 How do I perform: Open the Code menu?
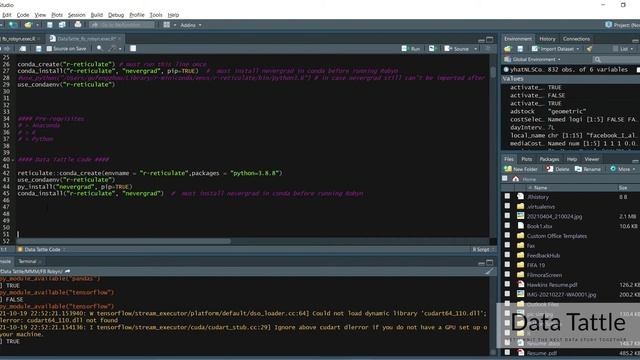[23, 15]
